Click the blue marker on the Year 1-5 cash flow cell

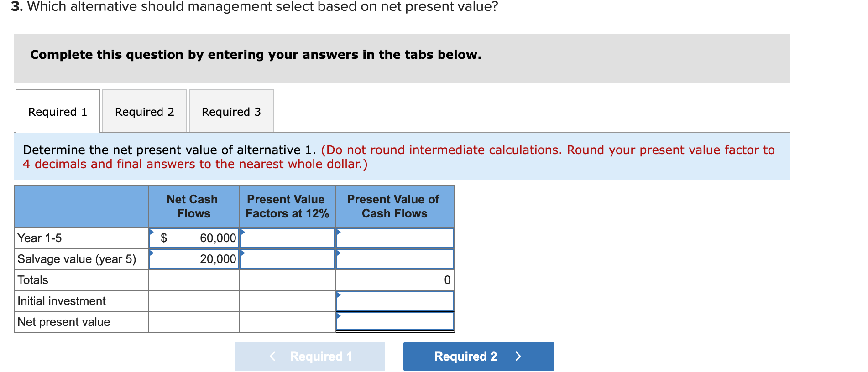152,232
